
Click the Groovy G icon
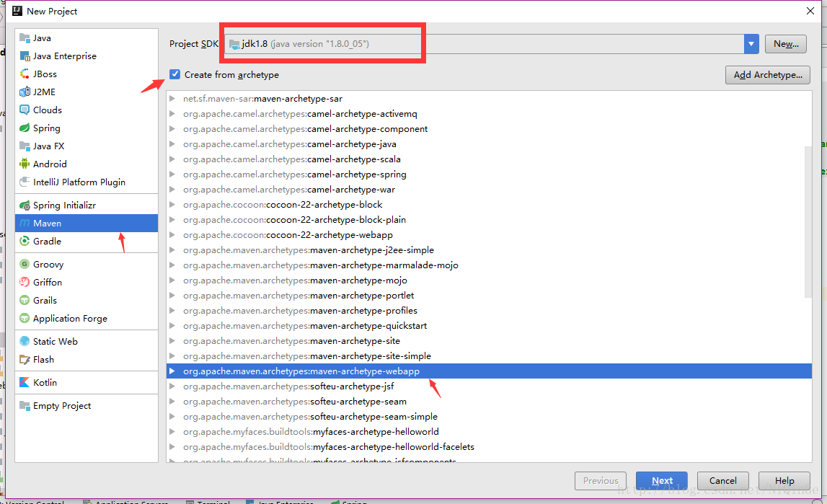(x=25, y=264)
